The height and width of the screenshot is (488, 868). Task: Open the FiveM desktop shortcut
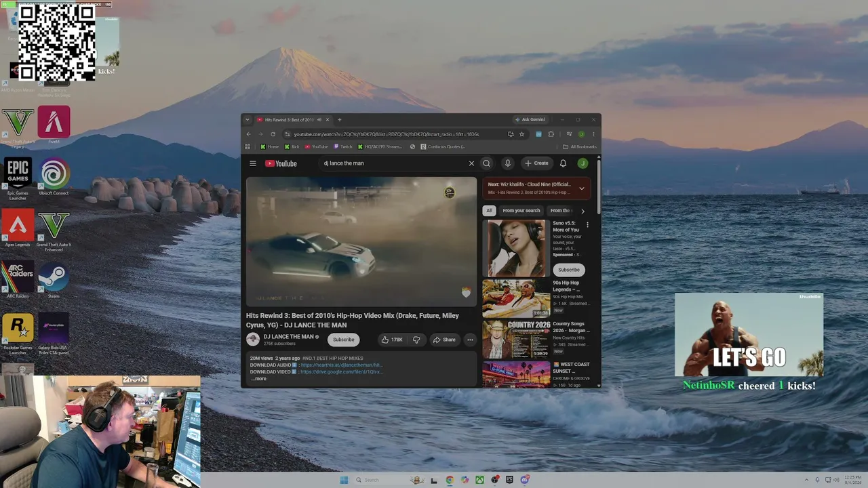(x=54, y=125)
